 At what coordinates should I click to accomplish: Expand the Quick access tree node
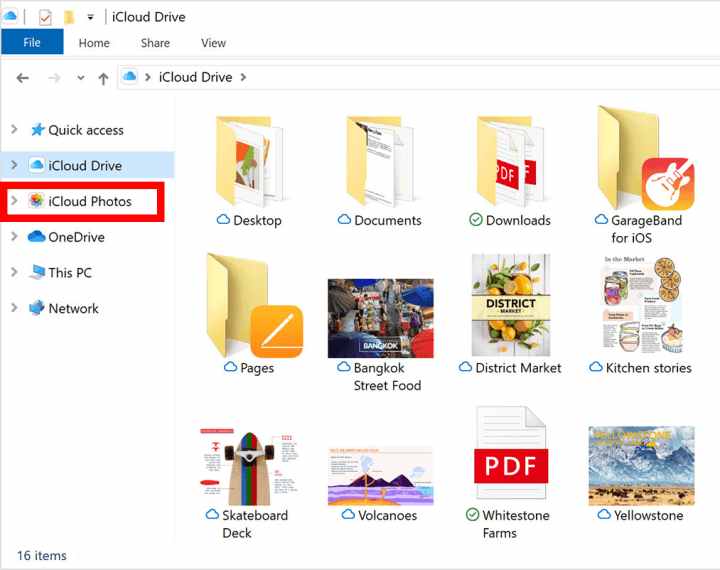coord(14,130)
